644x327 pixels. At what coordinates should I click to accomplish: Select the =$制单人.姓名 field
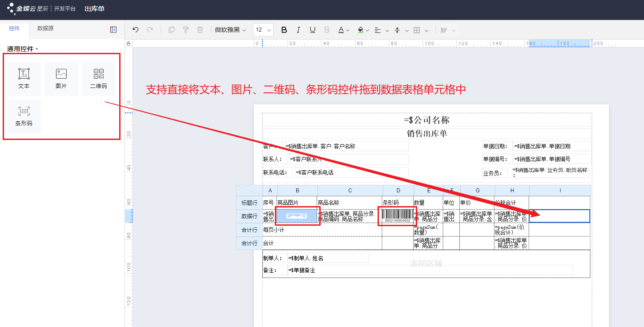pyautogui.click(x=328, y=258)
